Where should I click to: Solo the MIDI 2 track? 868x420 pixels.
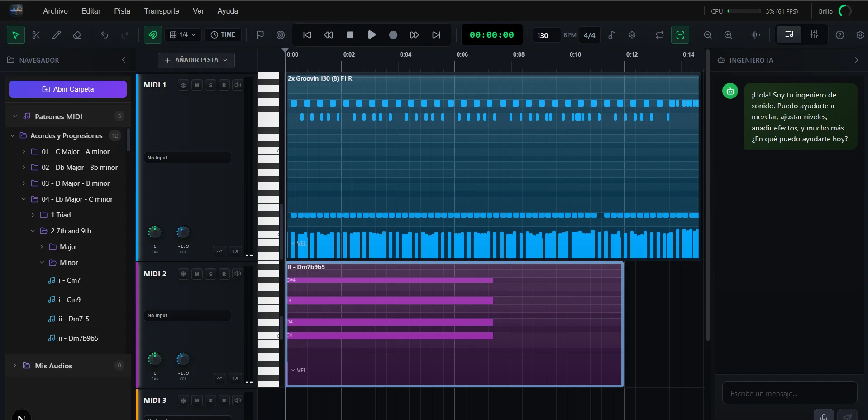tap(210, 274)
